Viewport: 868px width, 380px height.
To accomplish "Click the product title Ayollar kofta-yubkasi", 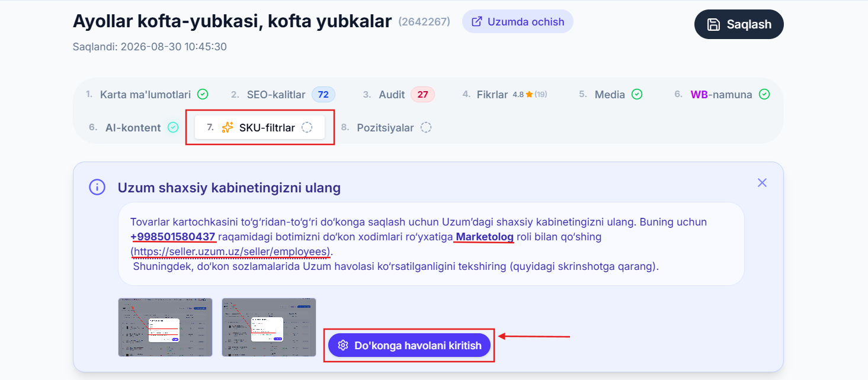I will coord(232,21).
